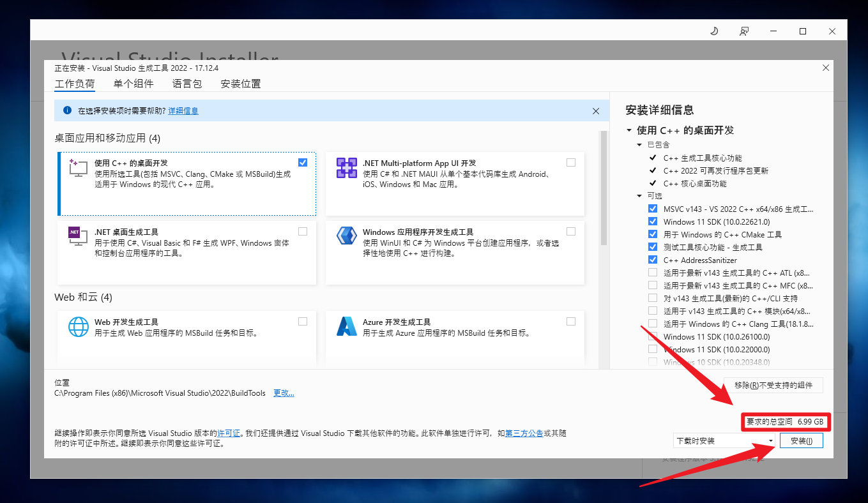
Task: Dismiss the help banner with its X
Action: click(x=596, y=111)
